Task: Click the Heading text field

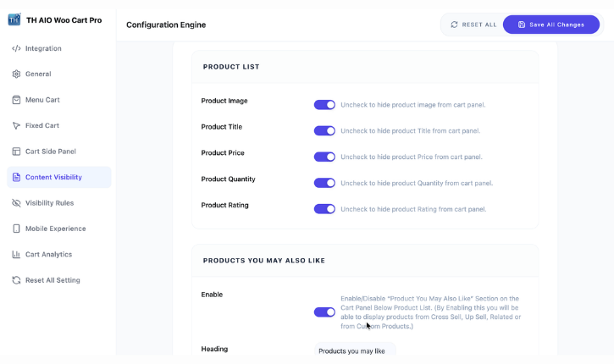Action: (355, 350)
